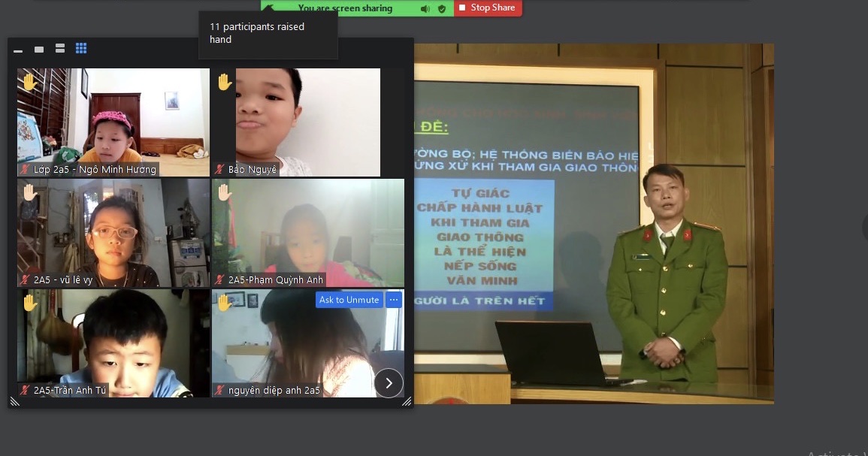Screen dimensions: 868x456
Task: Switch to grid video view
Action: [x=81, y=49]
